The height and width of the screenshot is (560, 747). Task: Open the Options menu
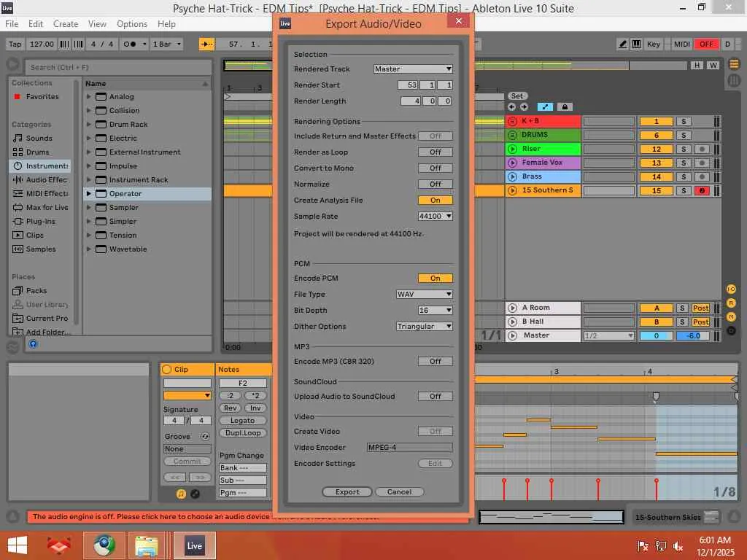coord(131,24)
